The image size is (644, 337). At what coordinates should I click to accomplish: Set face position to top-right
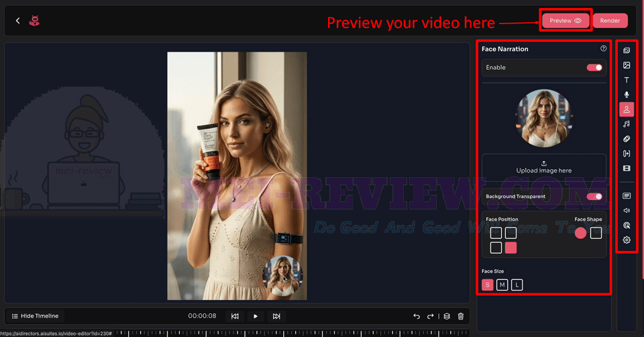coord(511,233)
